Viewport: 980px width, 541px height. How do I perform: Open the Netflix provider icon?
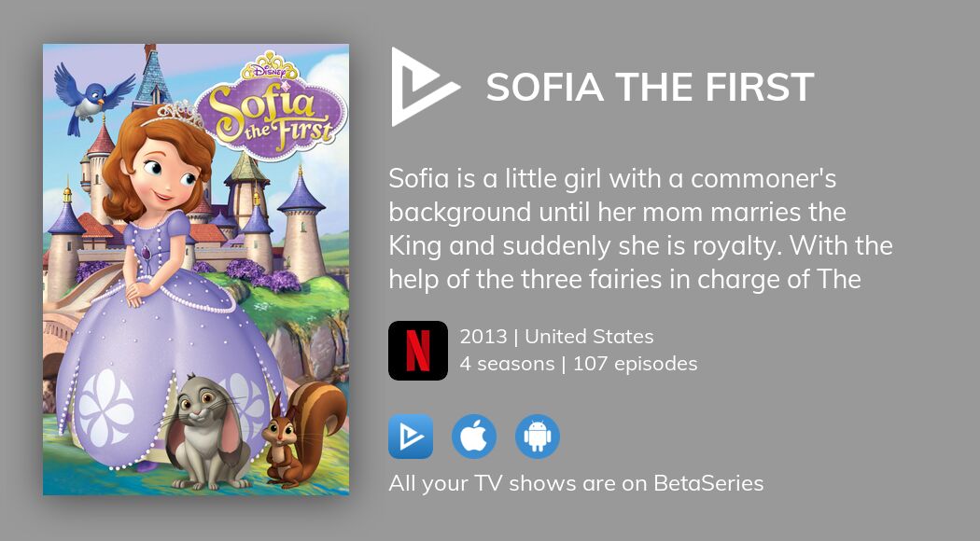(418, 351)
